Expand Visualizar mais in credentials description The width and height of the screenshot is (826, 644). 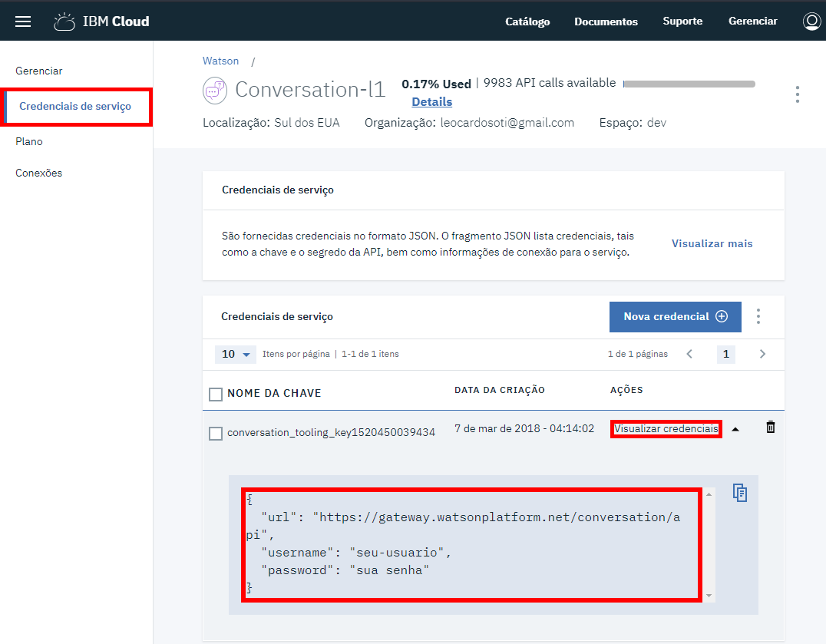(x=712, y=243)
